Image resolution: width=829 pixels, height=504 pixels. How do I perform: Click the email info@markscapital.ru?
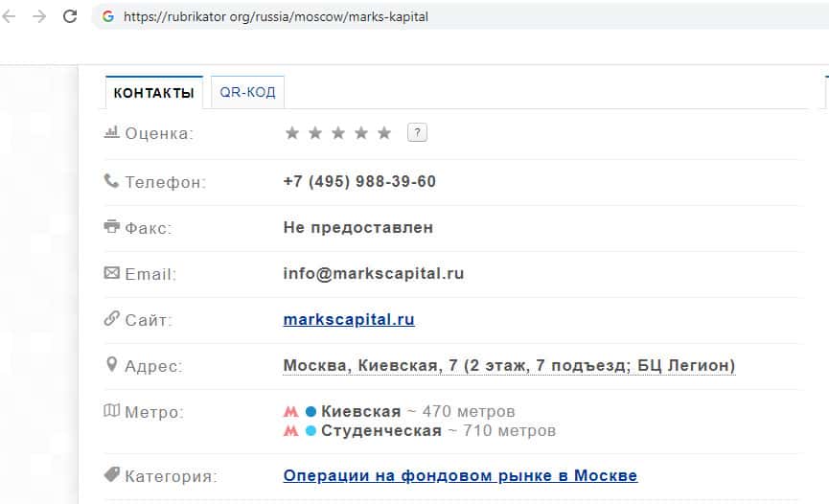[x=374, y=273]
